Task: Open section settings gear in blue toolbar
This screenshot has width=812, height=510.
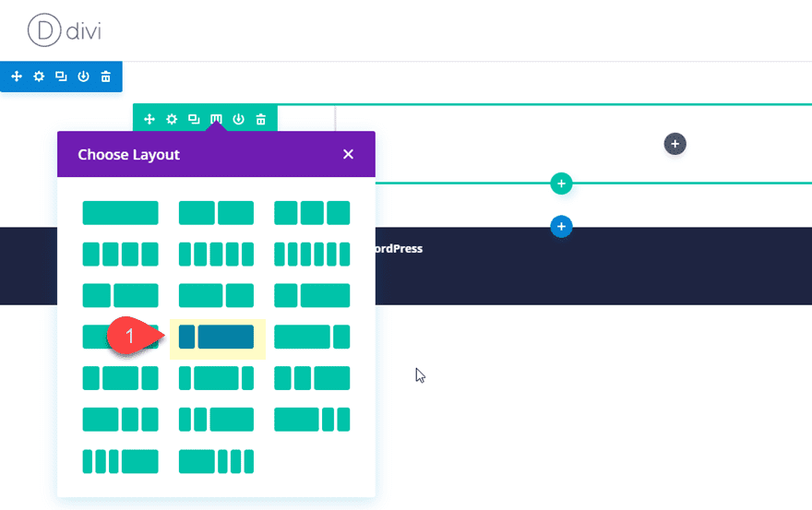Action: [x=39, y=77]
